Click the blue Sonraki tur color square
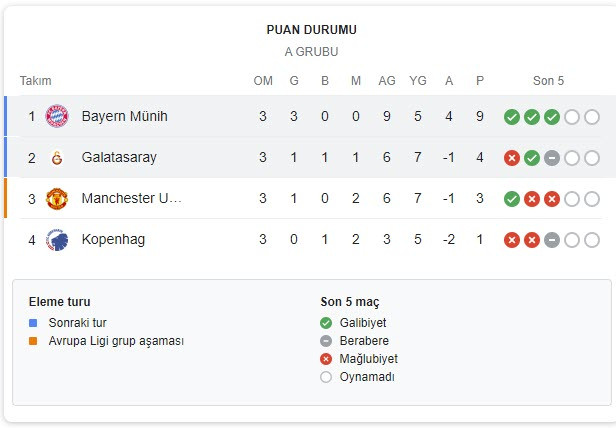The image size is (616, 428). [x=33, y=323]
